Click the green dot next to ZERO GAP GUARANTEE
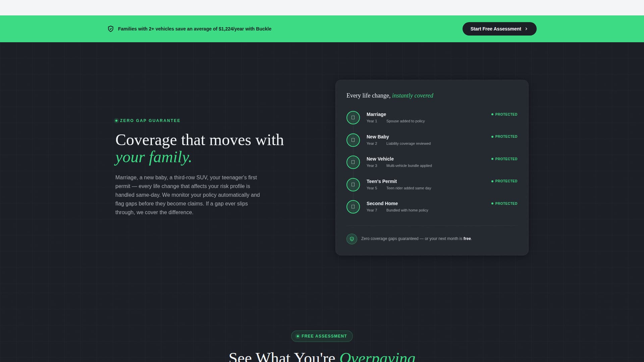The width and height of the screenshot is (644, 362). (x=116, y=120)
